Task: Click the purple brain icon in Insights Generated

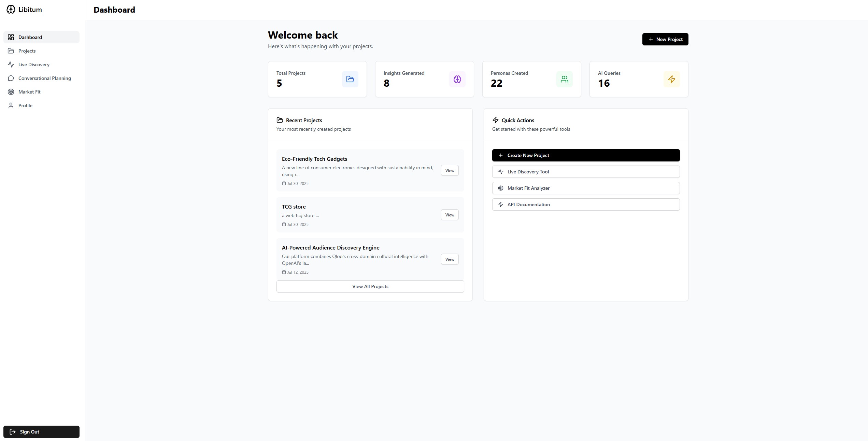Action: 457,79
